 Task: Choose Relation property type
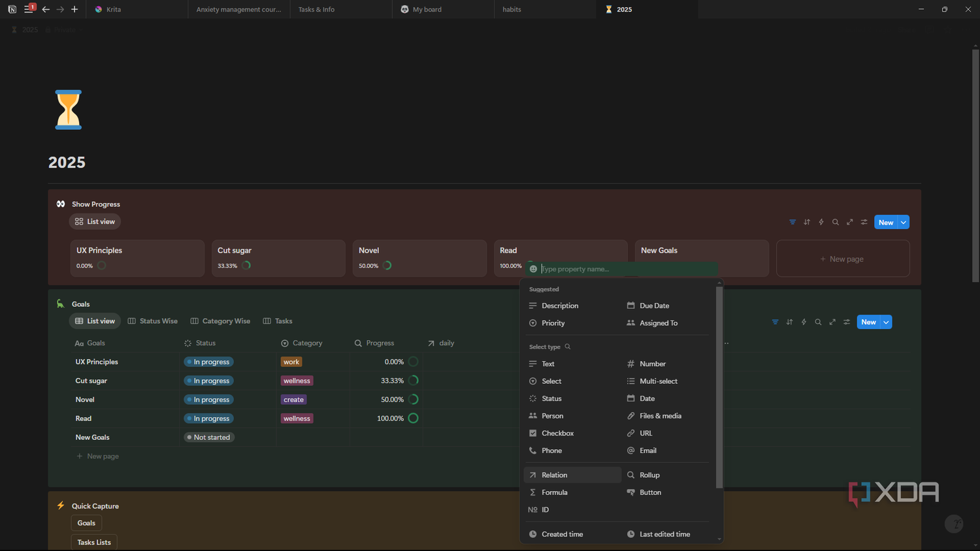click(572, 475)
